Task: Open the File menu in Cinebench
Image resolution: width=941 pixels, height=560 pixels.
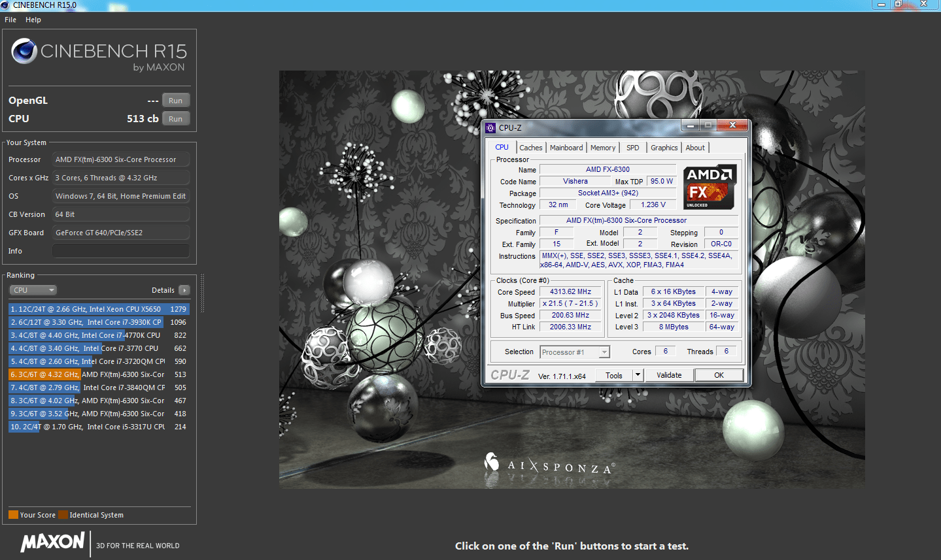Action: pyautogui.click(x=10, y=20)
